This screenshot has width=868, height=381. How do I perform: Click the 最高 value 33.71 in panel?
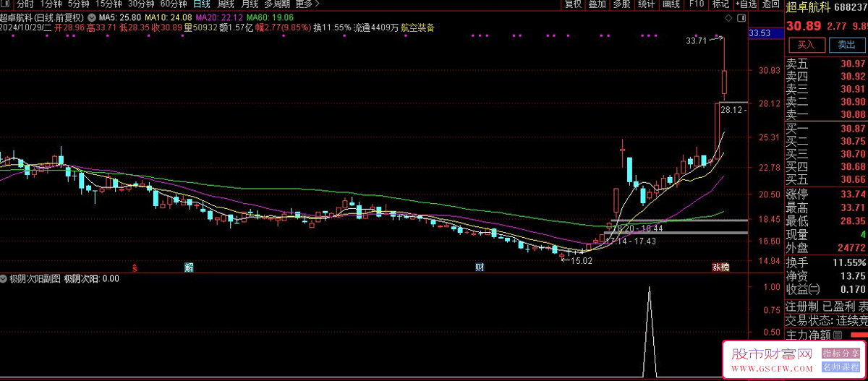click(853, 207)
